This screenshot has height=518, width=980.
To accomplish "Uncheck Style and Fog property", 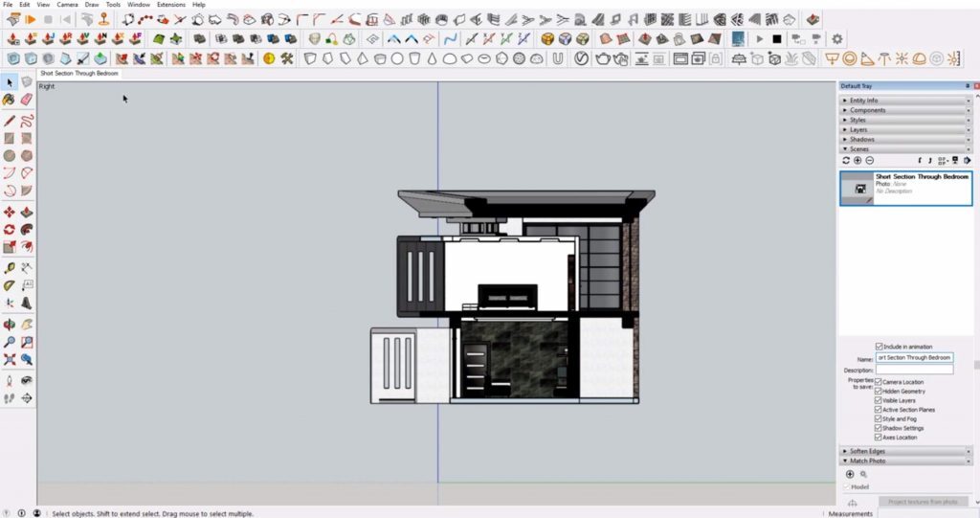I will [879, 418].
